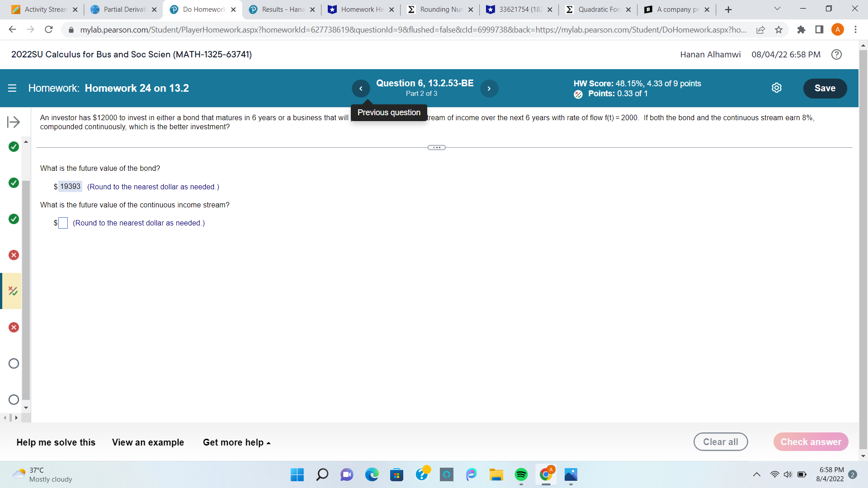
Task: Click the income stream answer input box
Action: coord(63,223)
